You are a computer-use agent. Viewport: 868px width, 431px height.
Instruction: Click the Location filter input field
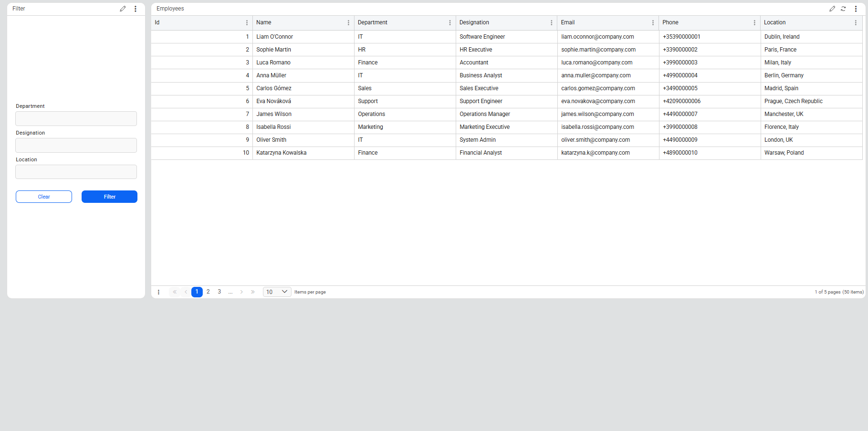[x=76, y=172]
